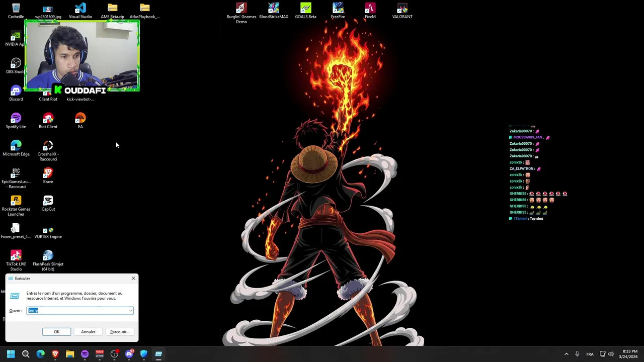Click Annuler in the Exécuter dialog
Viewport: 644px width, 362px height.
(88, 332)
